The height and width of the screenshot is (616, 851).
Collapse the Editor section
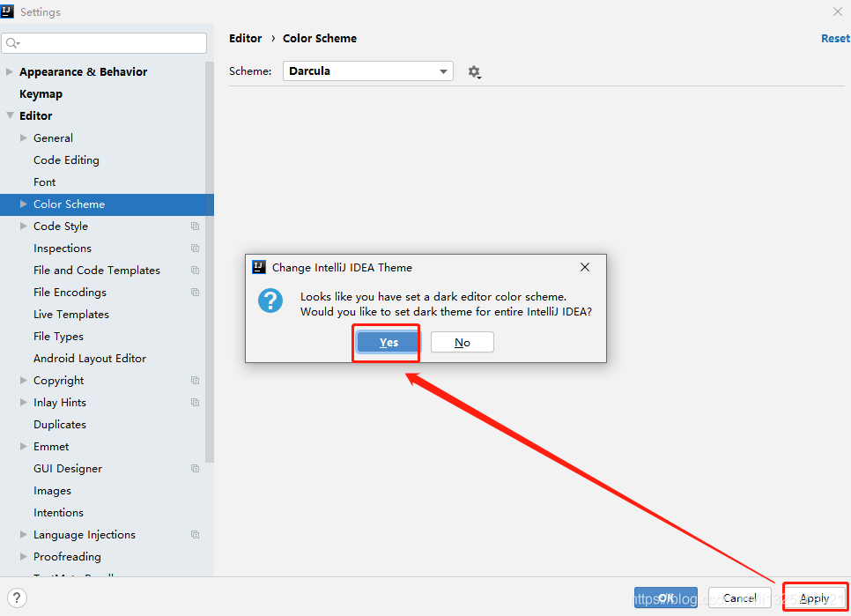tap(10, 115)
